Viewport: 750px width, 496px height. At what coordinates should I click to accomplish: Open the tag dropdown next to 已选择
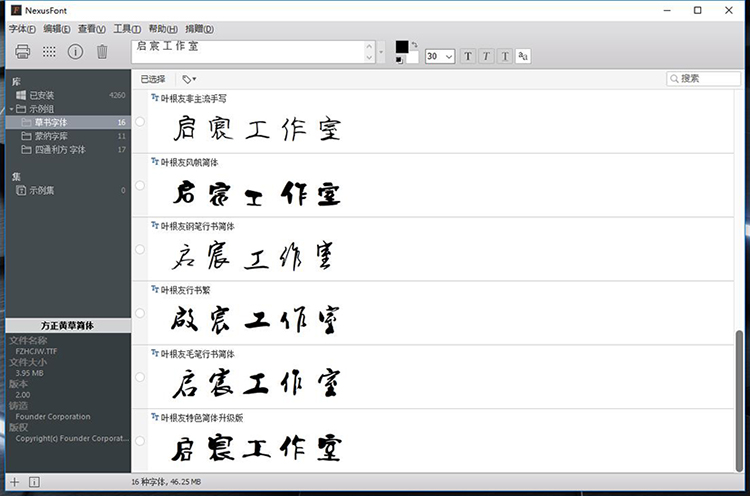(189, 79)
